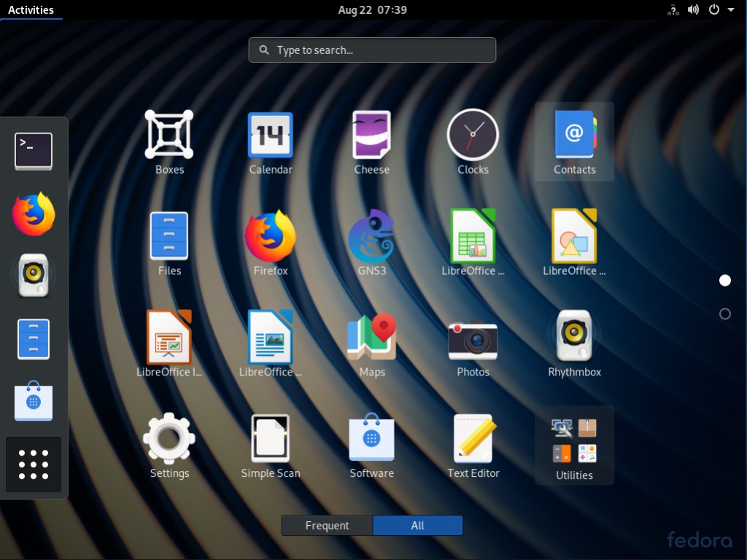Viewport: 747px width, 560px height.
Task: Go to second app page indicator dot
Action: 724,314
